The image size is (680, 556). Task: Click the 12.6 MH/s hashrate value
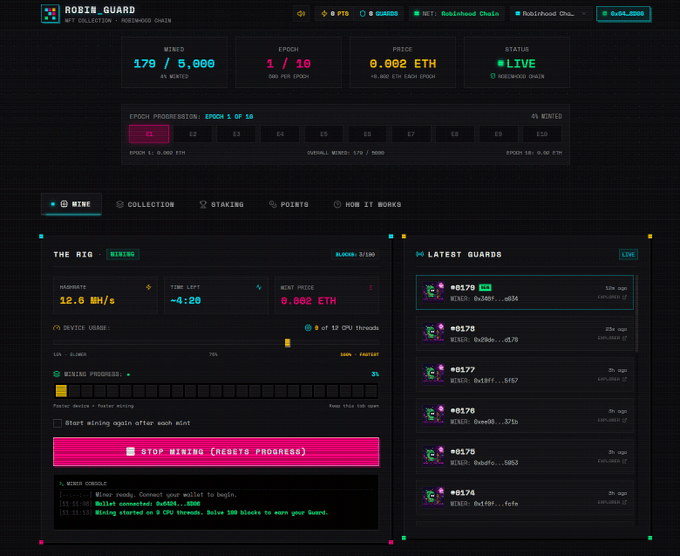(x=87, y=300)
